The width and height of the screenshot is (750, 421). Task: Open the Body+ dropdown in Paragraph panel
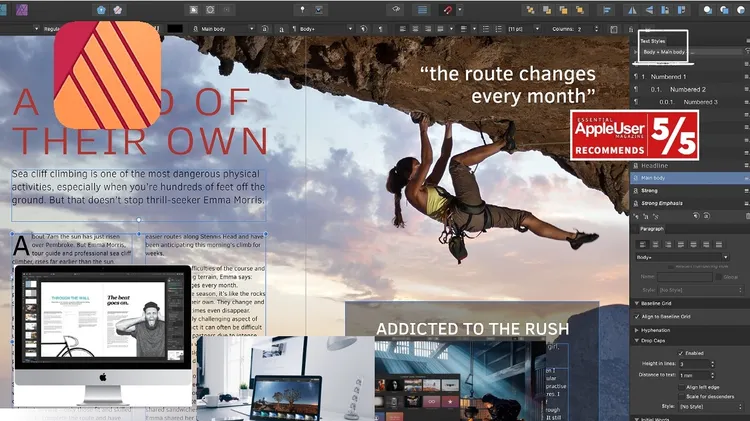pos(682,257)
